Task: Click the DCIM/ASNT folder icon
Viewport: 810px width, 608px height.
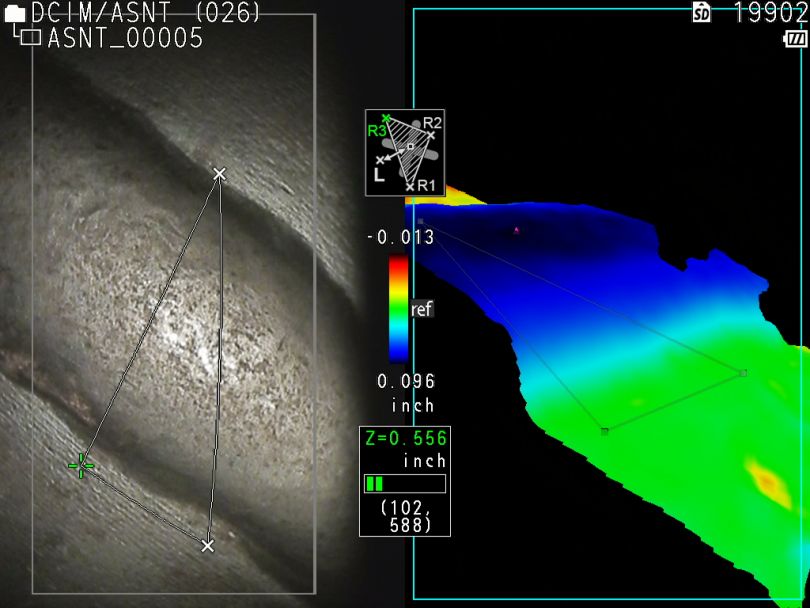Action: pyautogui.click(x=15, y=14)
